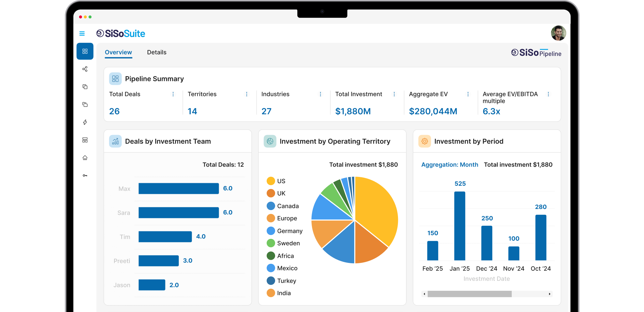Click the 6.3x multiple value
The width and height of the screenshot is (644, 312).
click(491, 111)
